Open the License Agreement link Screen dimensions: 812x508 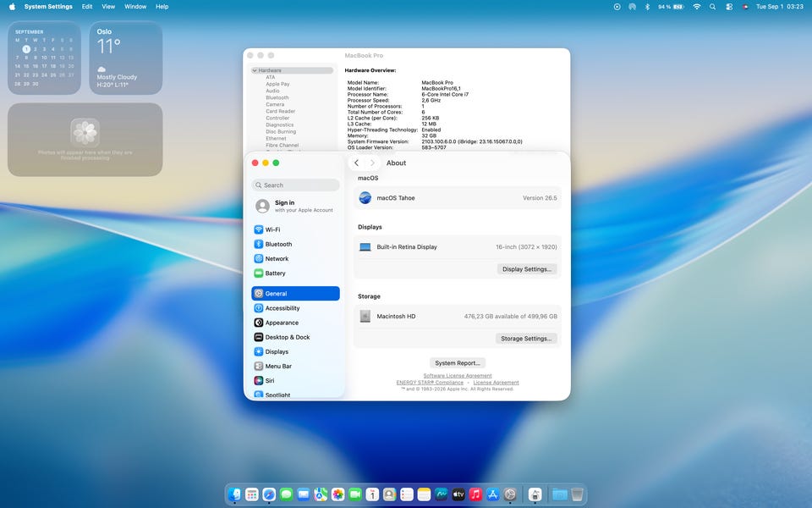tap(496, 383)
